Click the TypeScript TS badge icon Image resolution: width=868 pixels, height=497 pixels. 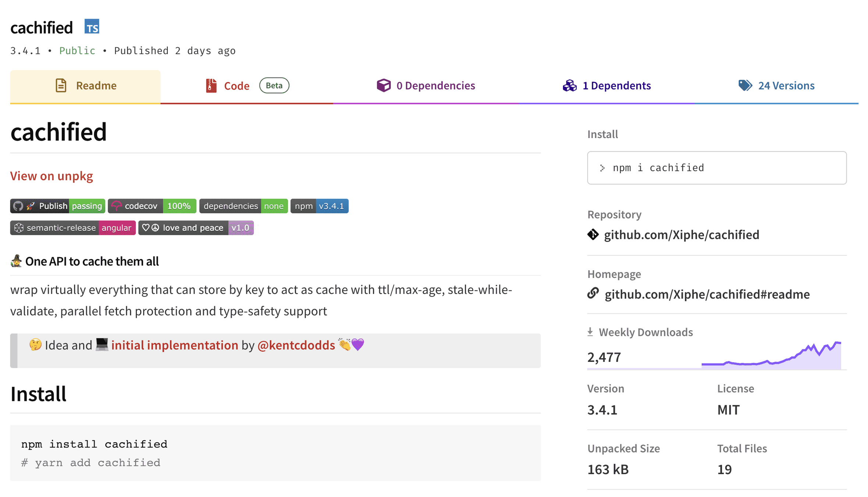pyautogui.click(x=92, y=27)
